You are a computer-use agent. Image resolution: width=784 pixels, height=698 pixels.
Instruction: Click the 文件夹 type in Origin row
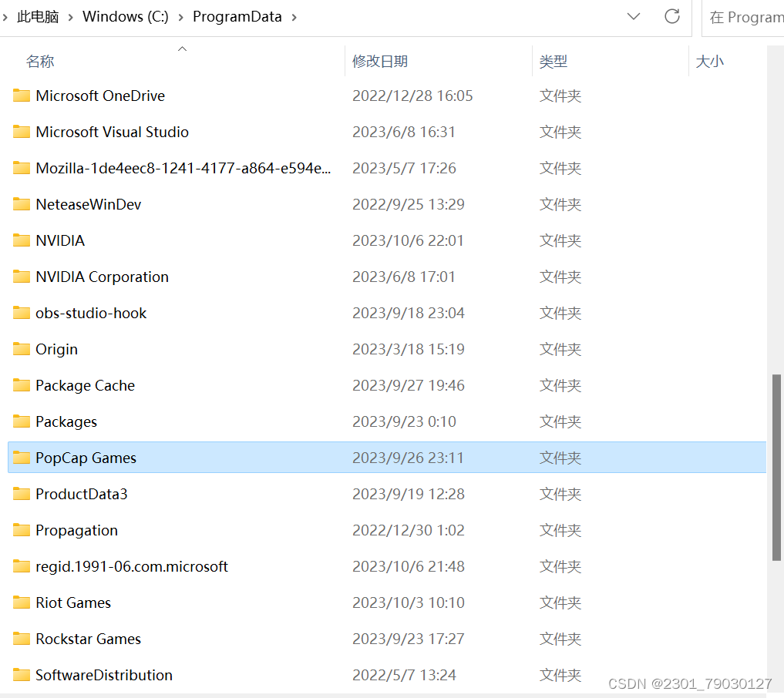[560, 349]
